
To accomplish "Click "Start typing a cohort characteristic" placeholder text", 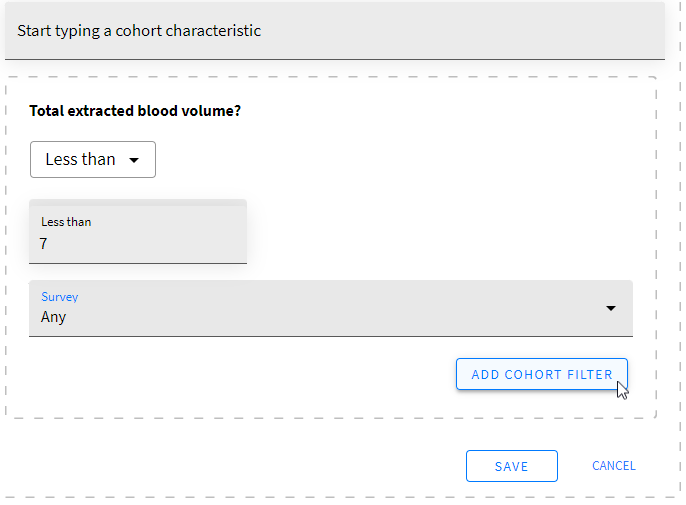I will 139,31.
